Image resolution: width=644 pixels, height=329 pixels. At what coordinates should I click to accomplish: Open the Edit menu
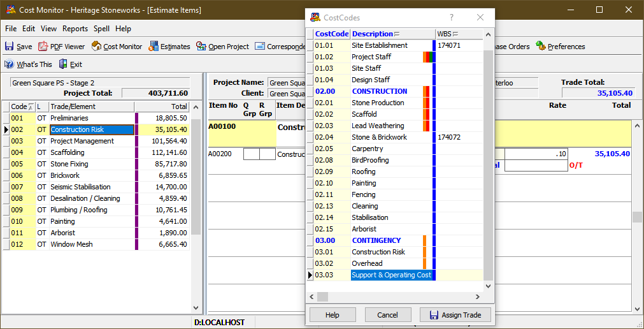[x=29, y=29]
